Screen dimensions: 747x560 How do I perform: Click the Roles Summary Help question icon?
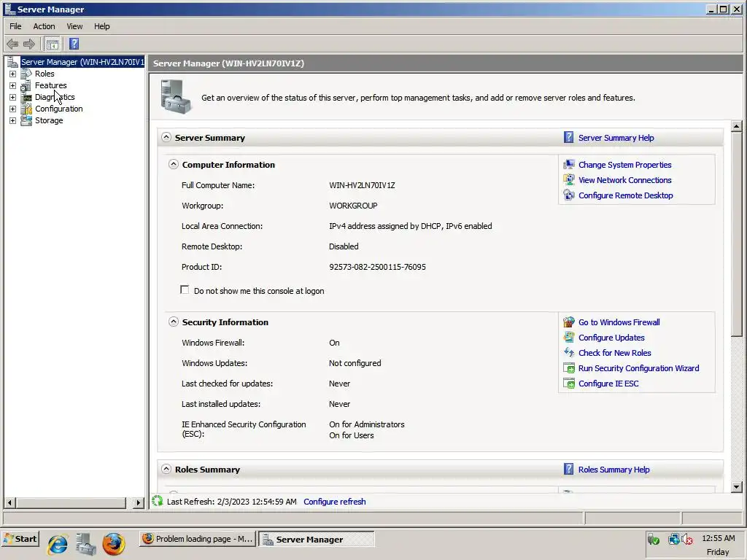568,470
